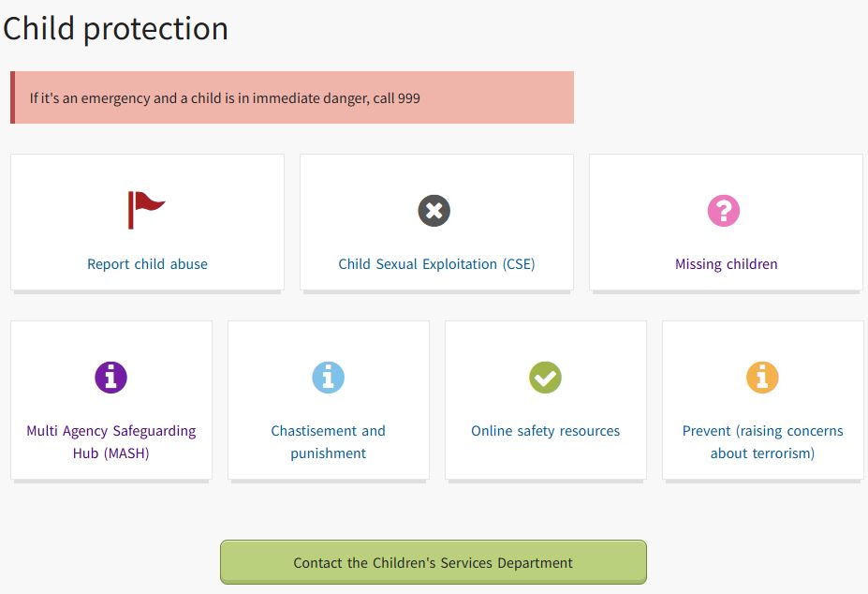Click Contact the Children's Services Department button
The height and width of the screenshot is (594, 868).
(434, 562)
